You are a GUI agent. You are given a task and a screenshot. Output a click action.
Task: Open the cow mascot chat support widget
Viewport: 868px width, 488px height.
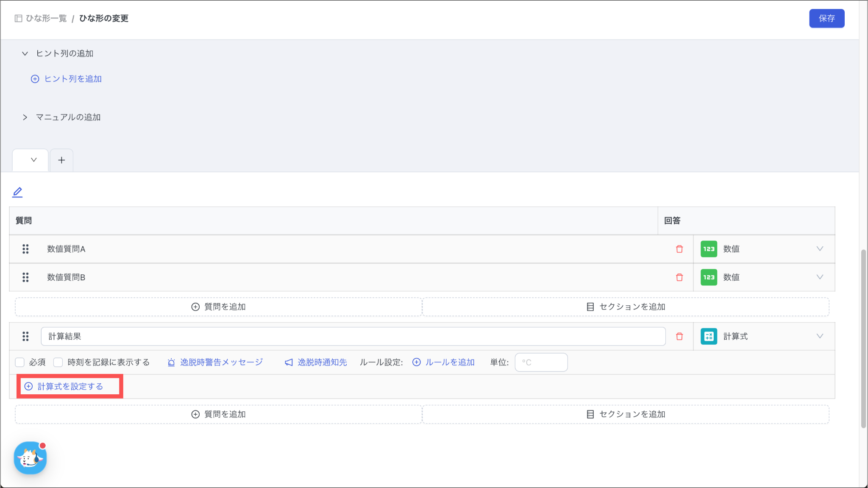[x=30, y=458]
